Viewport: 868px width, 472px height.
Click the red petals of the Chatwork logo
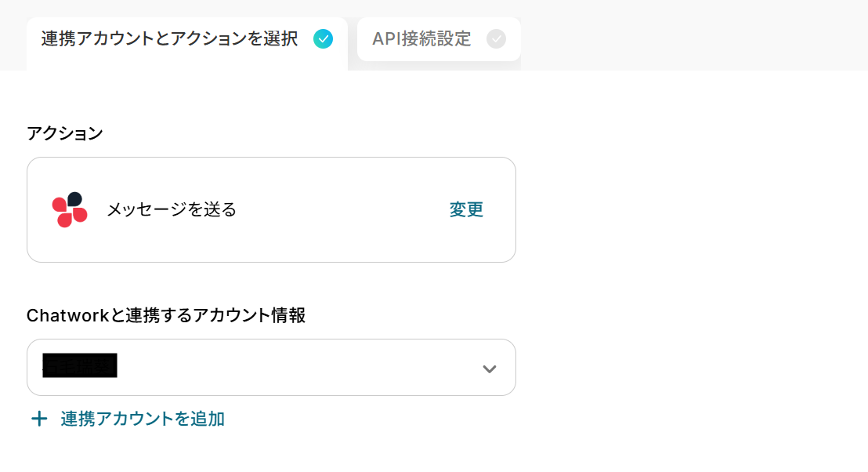(64, 213)
